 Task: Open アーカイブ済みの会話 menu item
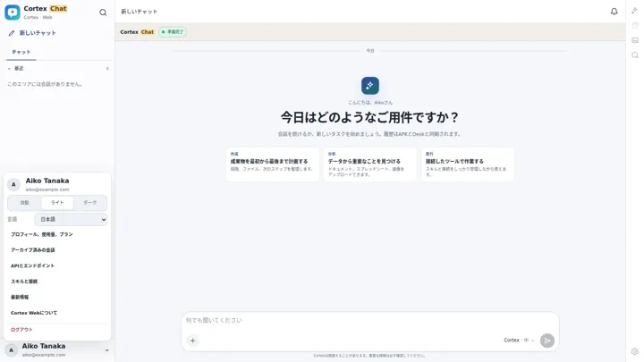point(57,250)
